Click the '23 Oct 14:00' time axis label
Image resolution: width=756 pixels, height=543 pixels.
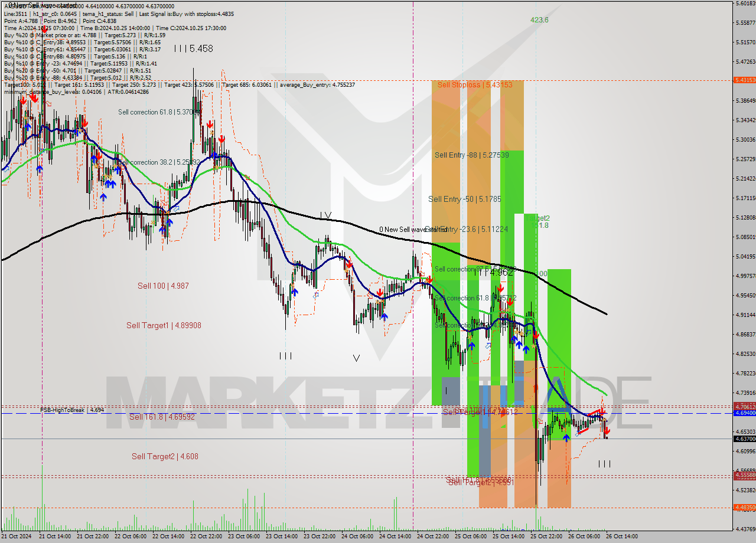coord(281,537)
